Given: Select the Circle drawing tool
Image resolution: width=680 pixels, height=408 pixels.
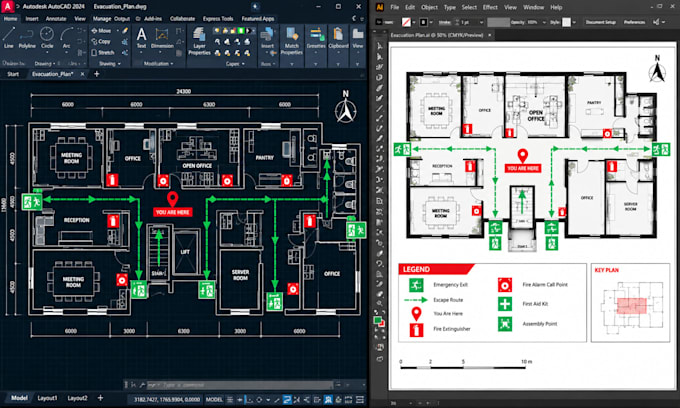Looking at the screenshot, I should [47, 37].
